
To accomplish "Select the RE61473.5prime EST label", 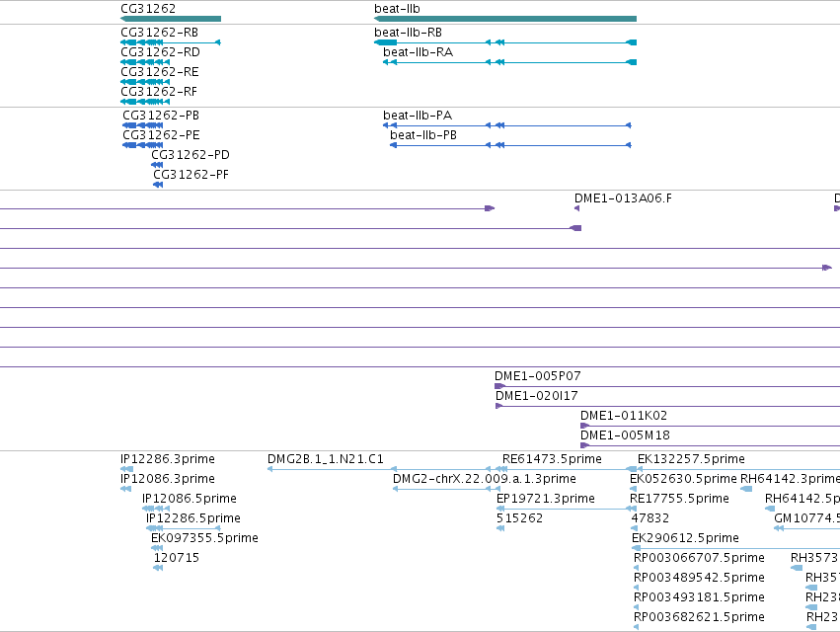I will click(552, 459).
